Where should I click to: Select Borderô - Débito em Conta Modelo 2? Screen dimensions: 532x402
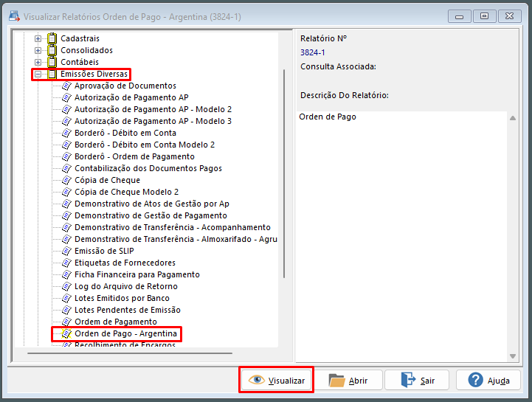point(145,145)
